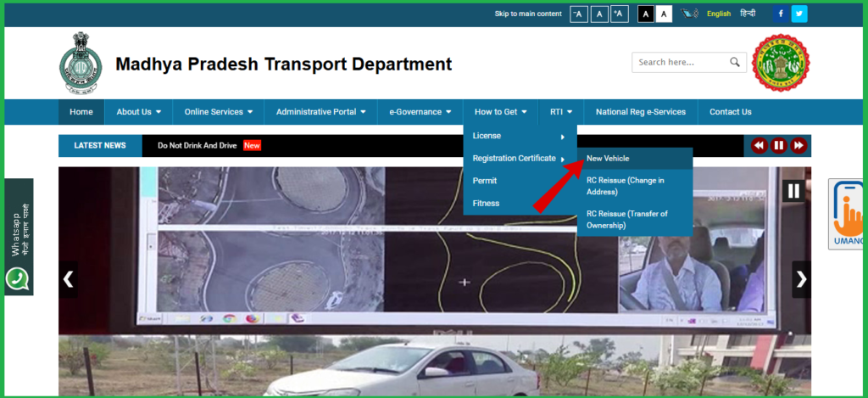Click the Contact Us link
The image size is (868, 398).
pyautogui.click(x=730, y=112)
